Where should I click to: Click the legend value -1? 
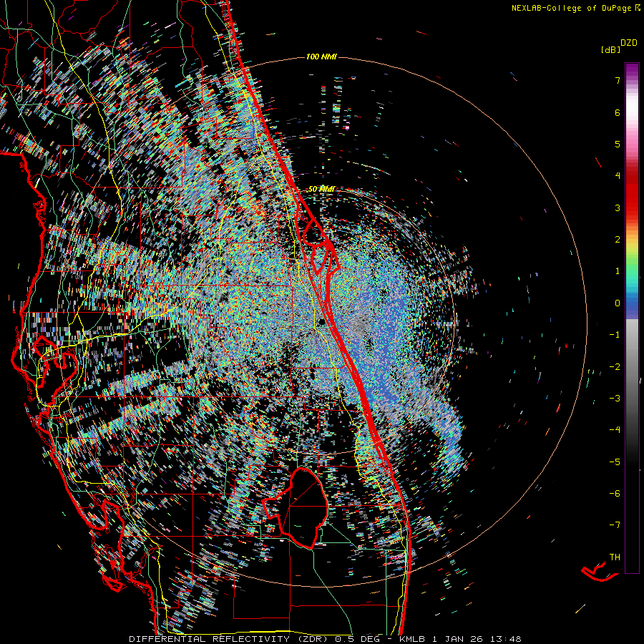click(615, 335)
